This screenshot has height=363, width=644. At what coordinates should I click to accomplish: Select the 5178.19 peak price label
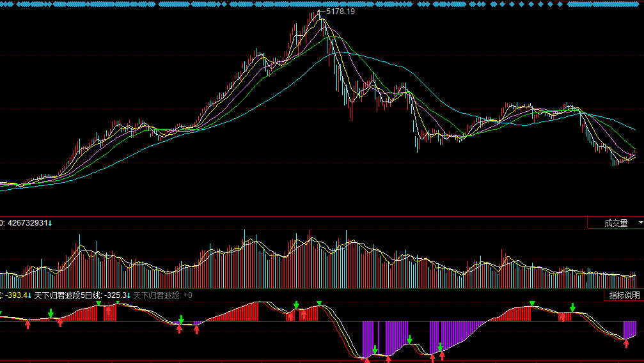pos(340,12)
